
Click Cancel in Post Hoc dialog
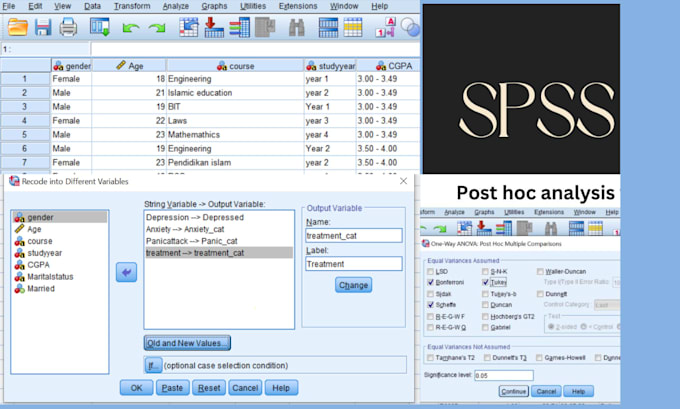tap(546, 391)
